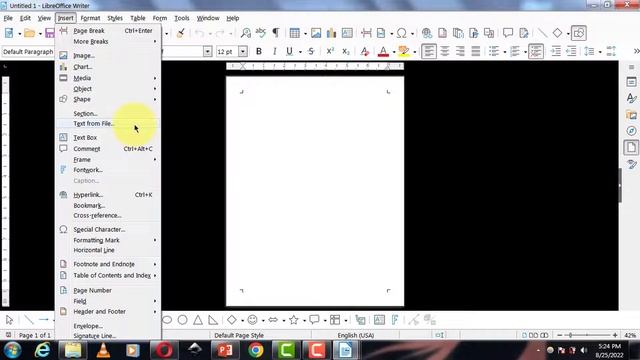This screenshot has height=360, width=640.
Task: Click the 42% zoom level
Action: (x=630, y=335)
